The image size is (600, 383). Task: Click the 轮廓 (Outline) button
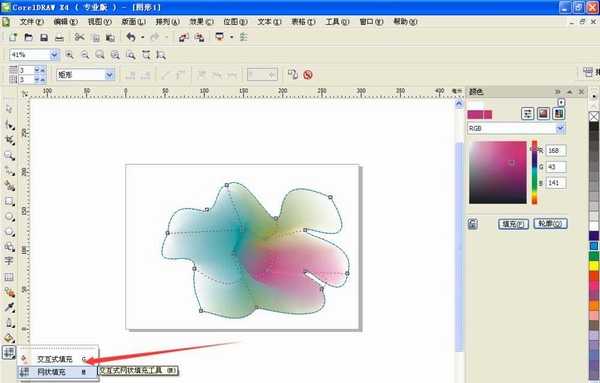point(550,224)
